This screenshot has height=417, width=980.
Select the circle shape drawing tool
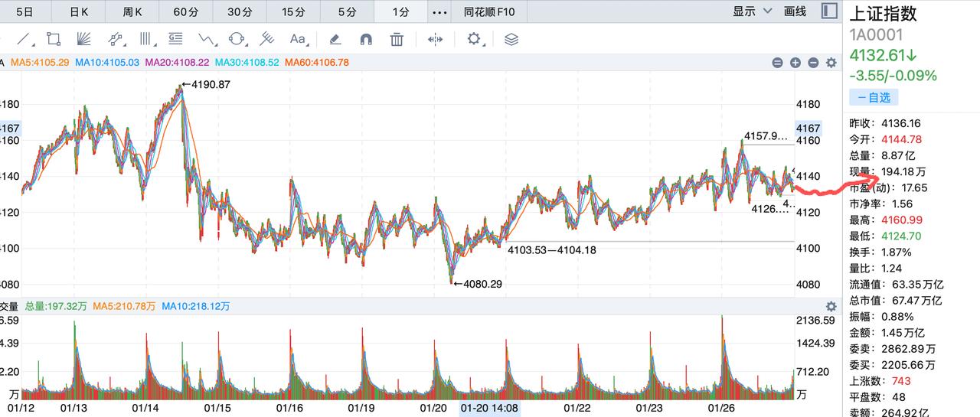point(237,38)
